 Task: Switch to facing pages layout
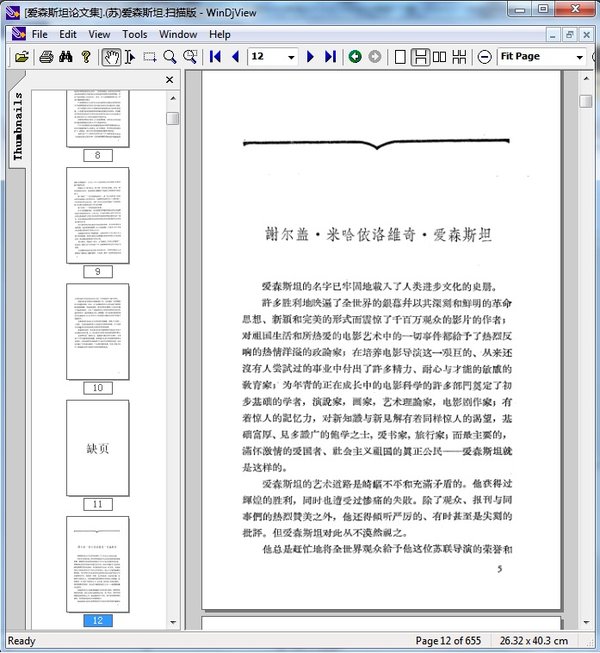[439, 57]
